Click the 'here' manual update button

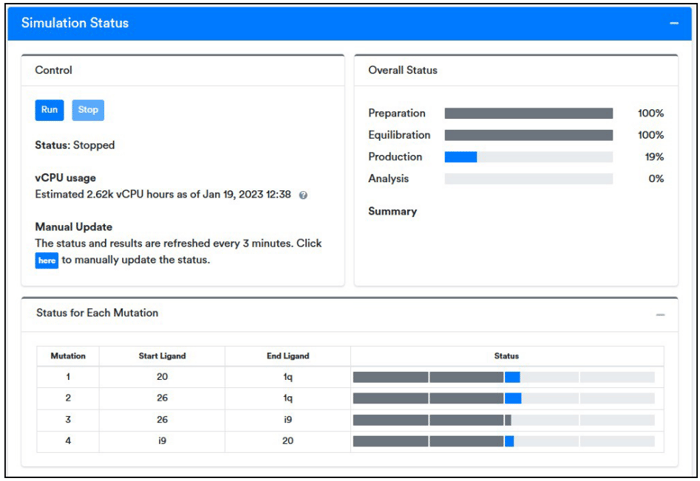click(x=46, y=260)
